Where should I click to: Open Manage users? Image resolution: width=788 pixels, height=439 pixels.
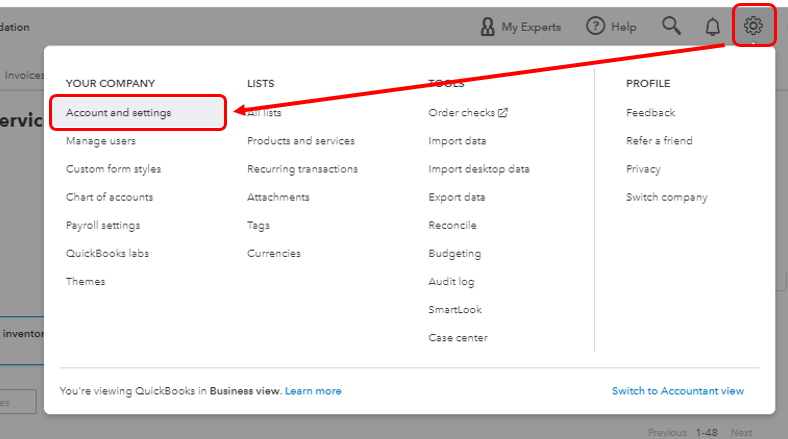coord(101,141)
